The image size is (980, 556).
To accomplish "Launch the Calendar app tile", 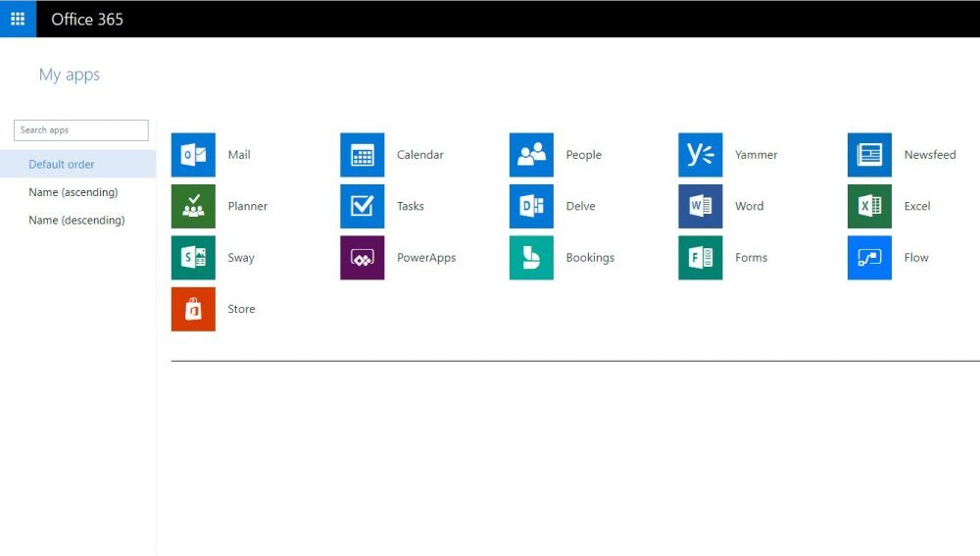I will (363, 155).
